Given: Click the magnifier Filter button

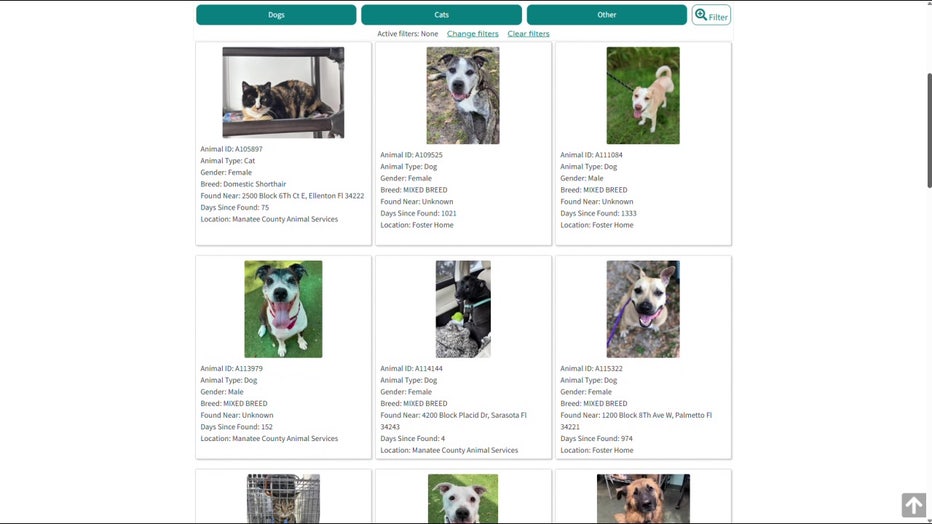Looking at the screenshot, I should 711,15.
